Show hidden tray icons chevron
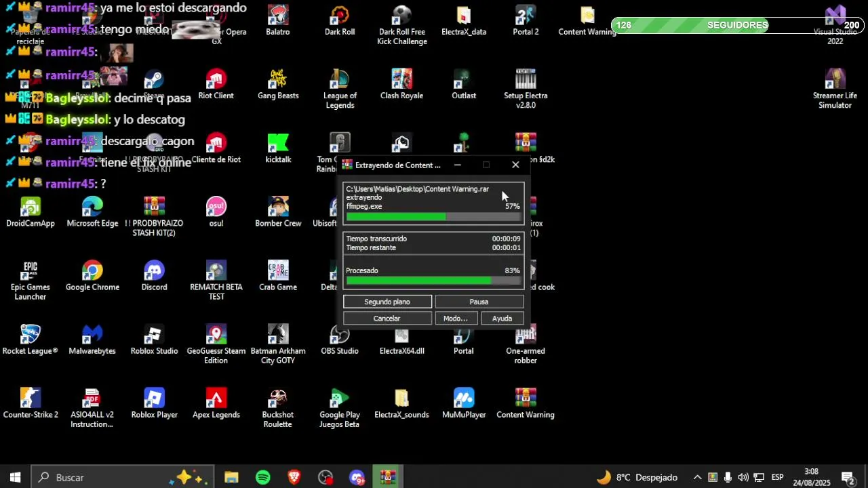Viewport: 868px width, 488px height. [697, 477]
